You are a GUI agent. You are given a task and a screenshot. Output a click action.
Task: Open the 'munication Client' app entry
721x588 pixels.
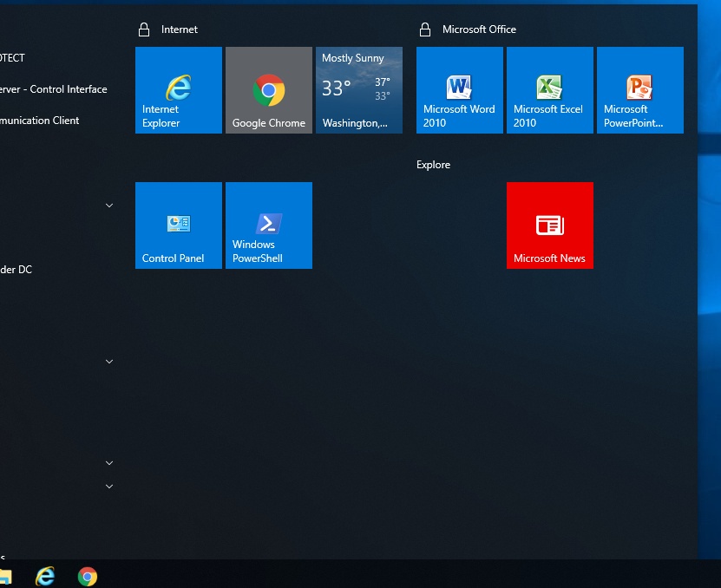[x=40, y=121]
